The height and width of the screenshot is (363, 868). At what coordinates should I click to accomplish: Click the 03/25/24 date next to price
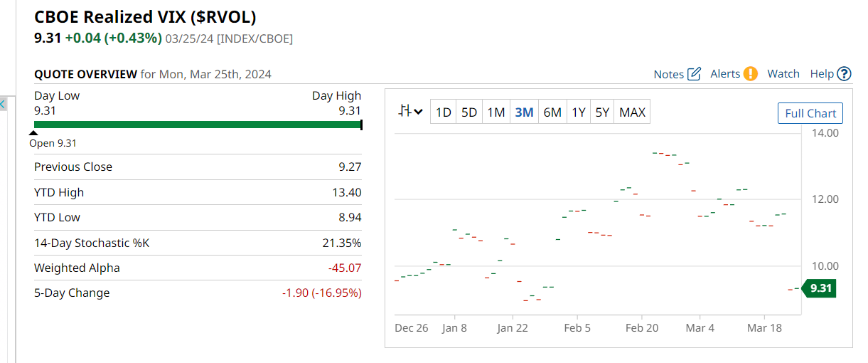[x=189, y=39]
